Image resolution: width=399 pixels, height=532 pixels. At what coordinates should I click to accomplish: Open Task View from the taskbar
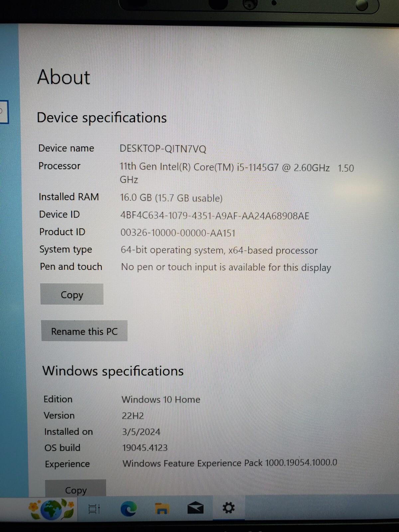coord(94,509)
